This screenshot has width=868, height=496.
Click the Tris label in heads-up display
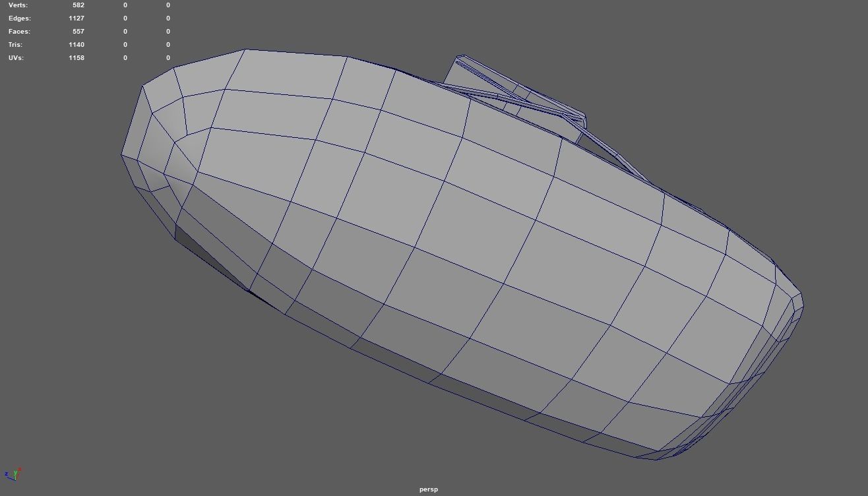point(15,45)
